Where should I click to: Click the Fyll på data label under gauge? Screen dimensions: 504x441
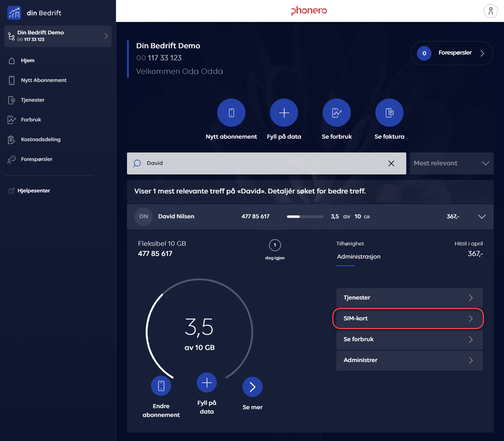(207, 407)
